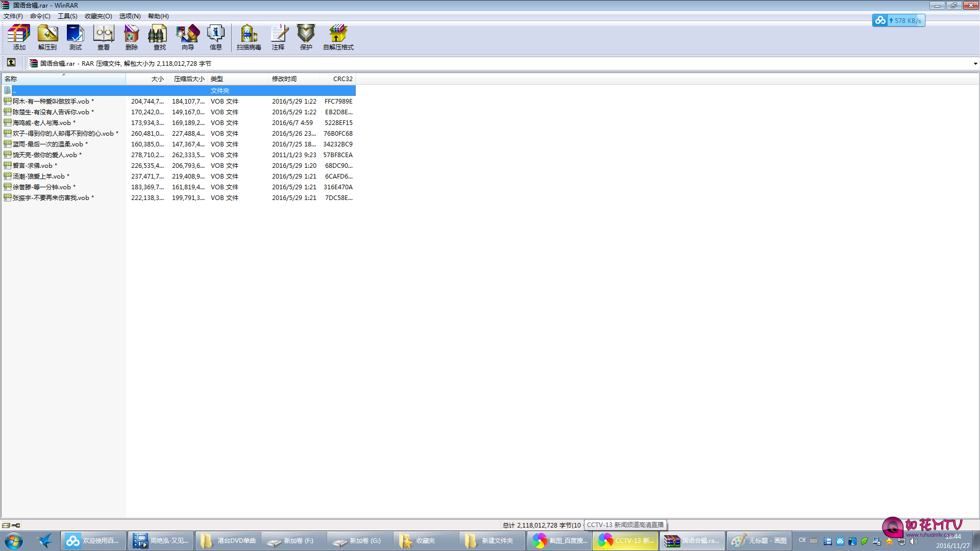Click the 添加 (Add) toolbar icon
This screenshot has width=980, height=551.
pyautogui.click(x=19, y=37)
